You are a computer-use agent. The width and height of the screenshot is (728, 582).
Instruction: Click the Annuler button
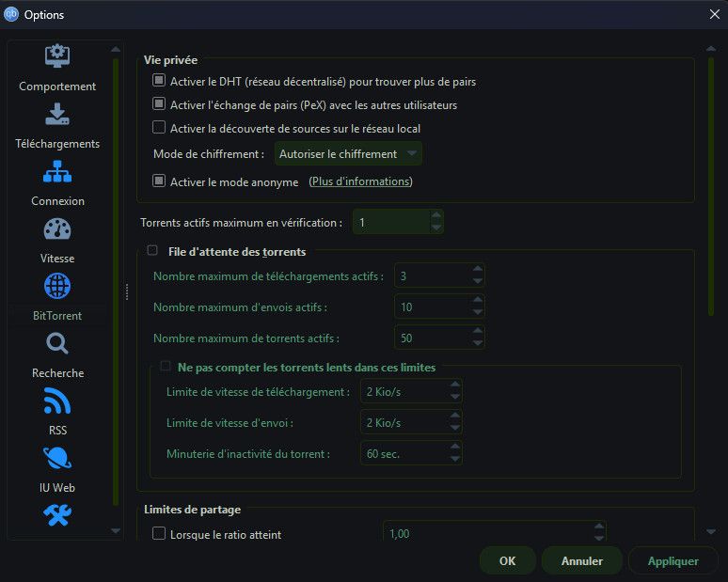tap(581, 561)
